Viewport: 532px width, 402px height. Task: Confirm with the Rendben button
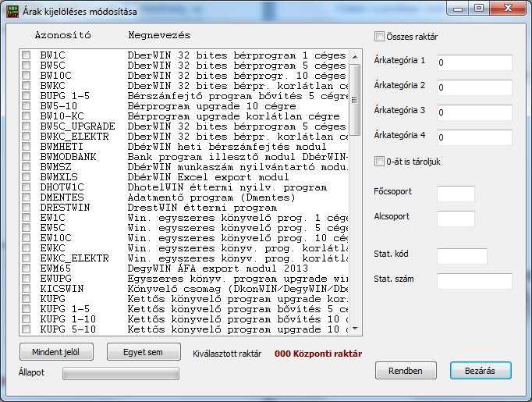pos(406,371)
